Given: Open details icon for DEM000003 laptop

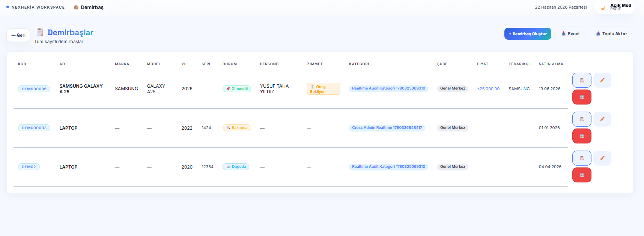Looking at the screenshot, I should (582, 119).
